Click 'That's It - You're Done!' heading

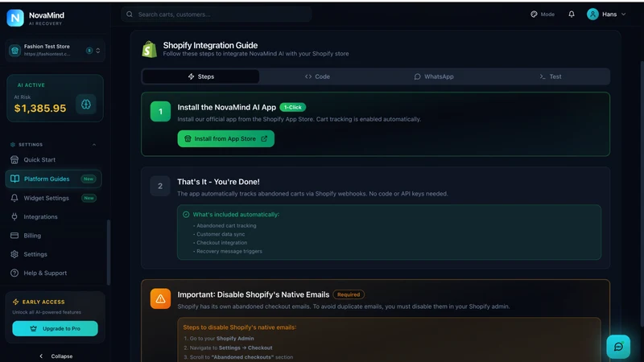click(x=218, y=182)
